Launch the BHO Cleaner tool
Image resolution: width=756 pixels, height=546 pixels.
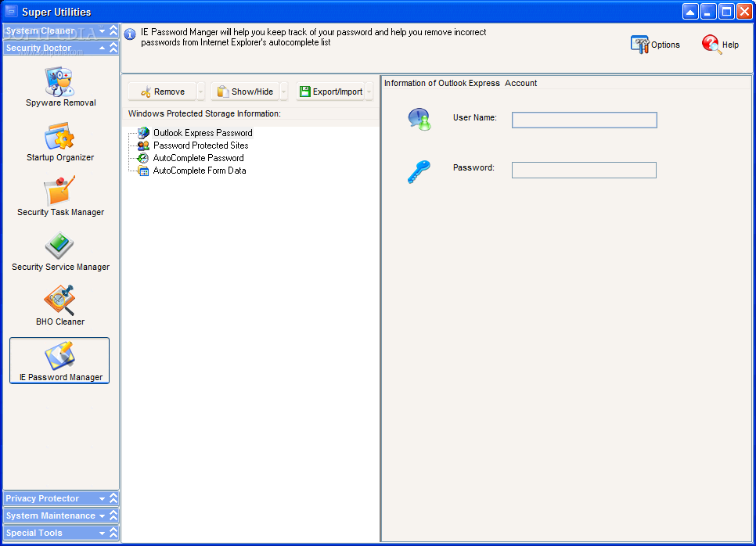click(x=60, y=306)
